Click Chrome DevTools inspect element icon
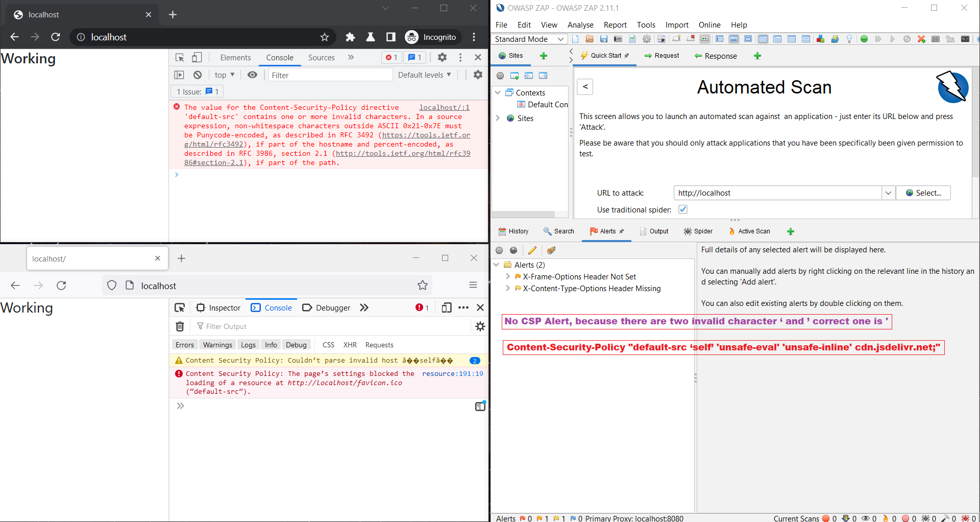The width and height of the screenshot is (980, 522). click(180, 57)
